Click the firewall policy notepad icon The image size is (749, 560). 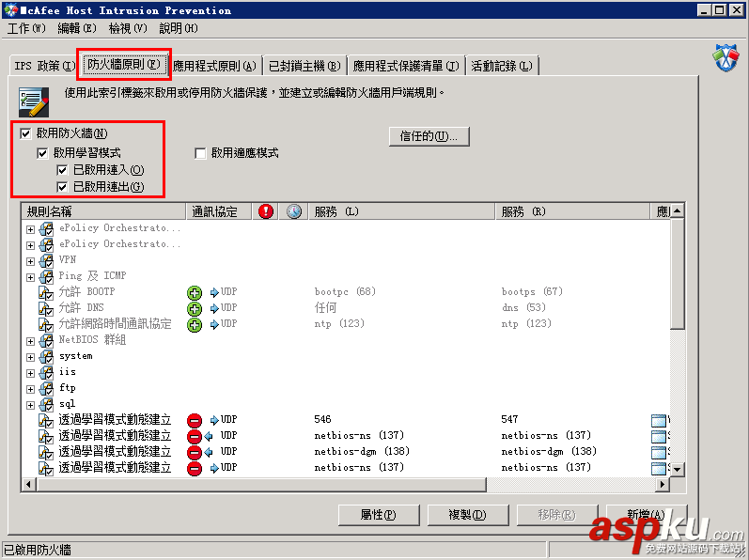(34, 101)
